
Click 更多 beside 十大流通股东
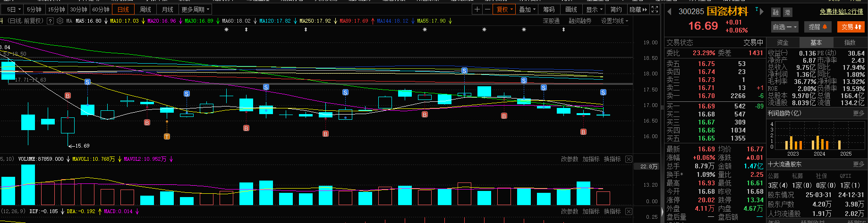pyautogui.click(x=859, y=164)
